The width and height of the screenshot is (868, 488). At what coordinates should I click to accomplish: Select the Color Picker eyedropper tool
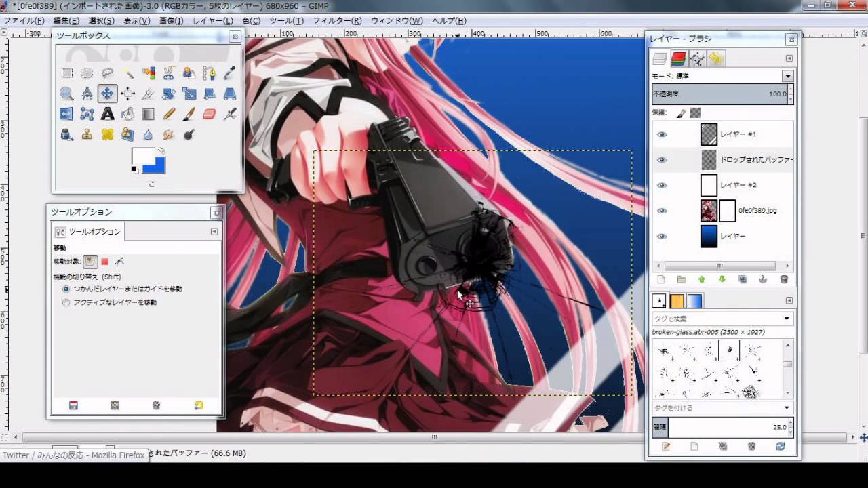click(x=229, y=73)
